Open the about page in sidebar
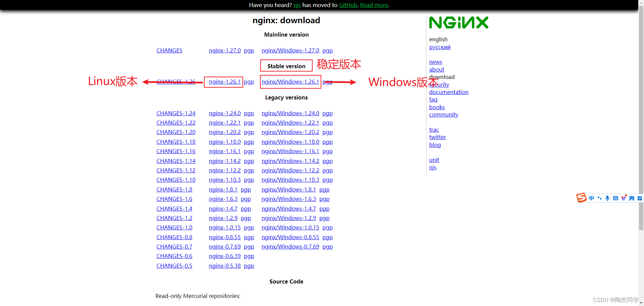Image resolution: width=644 pixels, height=306 pixels. (x=436, y=70)
